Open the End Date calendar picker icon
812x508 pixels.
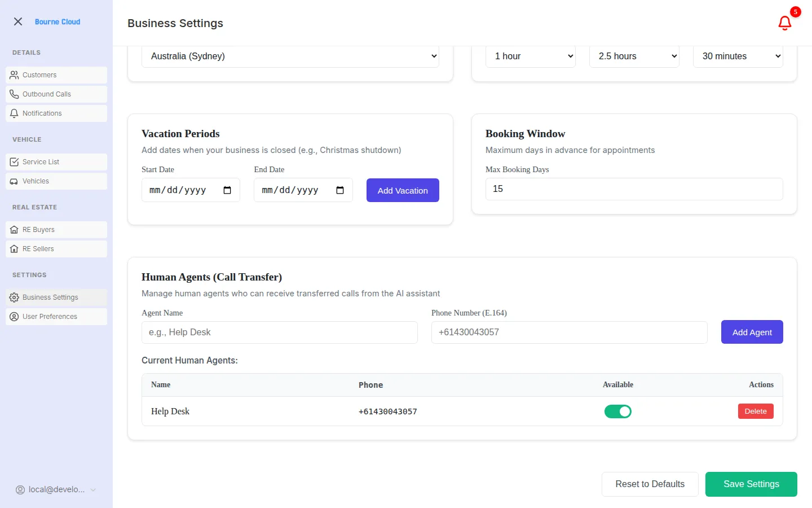[x=340, y=190]
